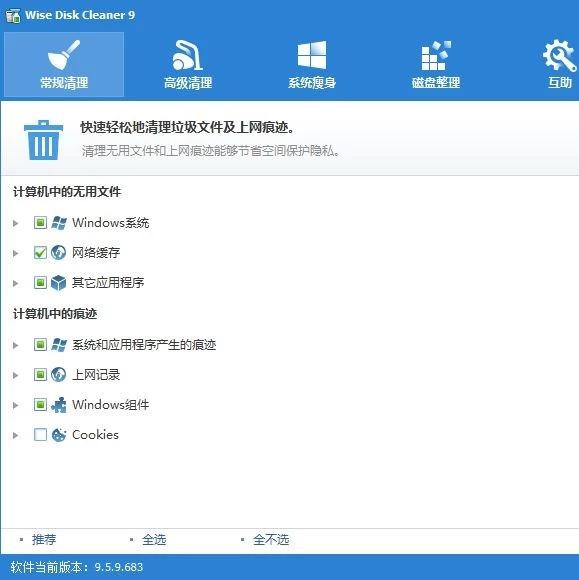Expand the Windows组件 tree node
Viewport: 579px width, 580px height.
16,405
